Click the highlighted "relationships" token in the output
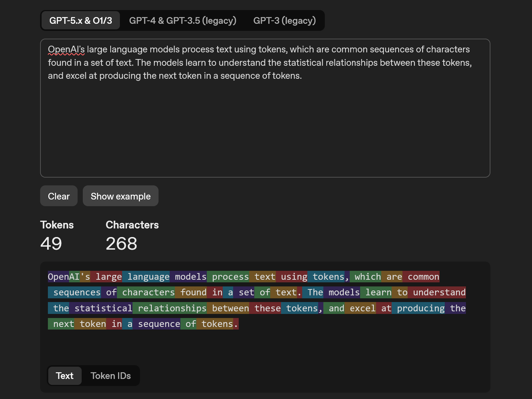This screenshot has height=399, width=532. pyautogui.click(x=170, y=308)
